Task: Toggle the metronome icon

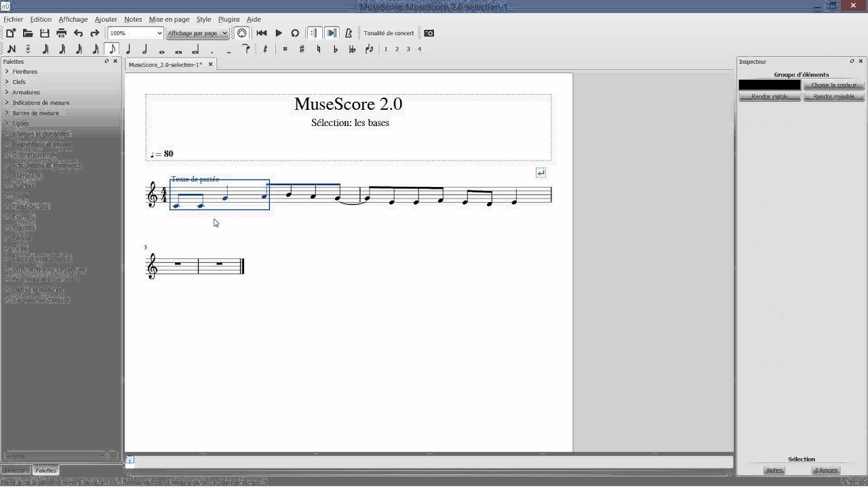Action: (x=349, y=33)
